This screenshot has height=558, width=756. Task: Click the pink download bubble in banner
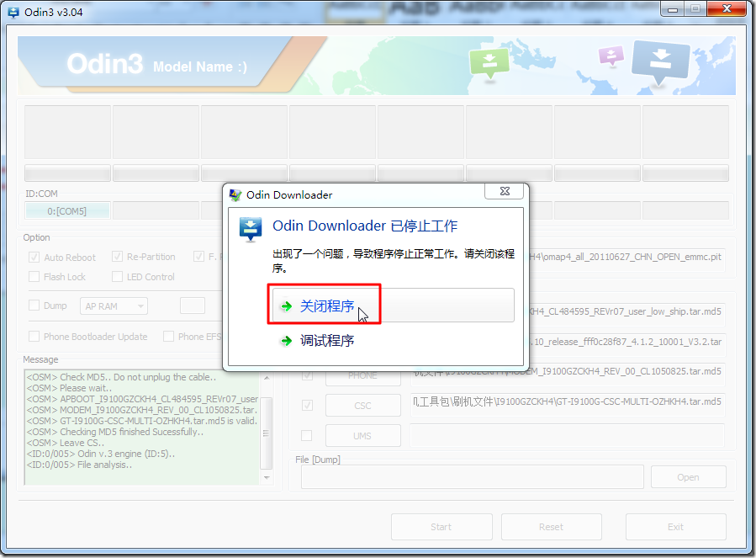coord(611,56)
